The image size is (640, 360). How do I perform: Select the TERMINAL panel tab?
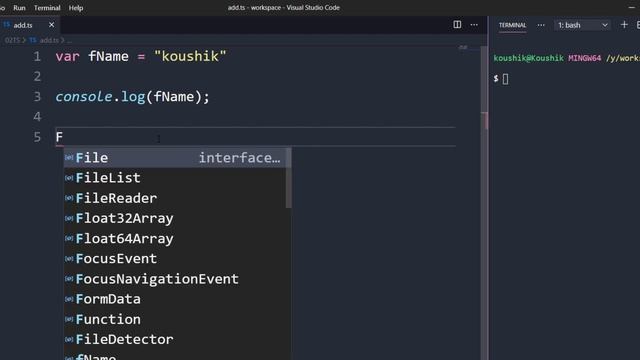[512, 25]
